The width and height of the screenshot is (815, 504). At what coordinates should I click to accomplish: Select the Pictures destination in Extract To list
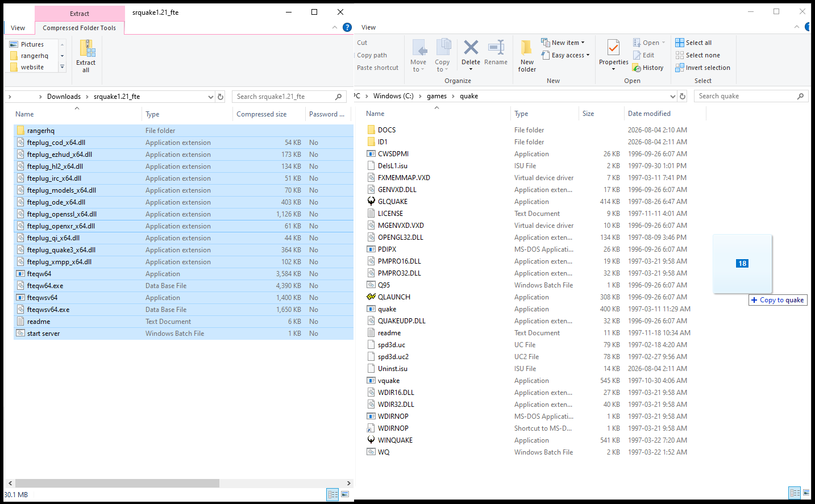[32, 44]
